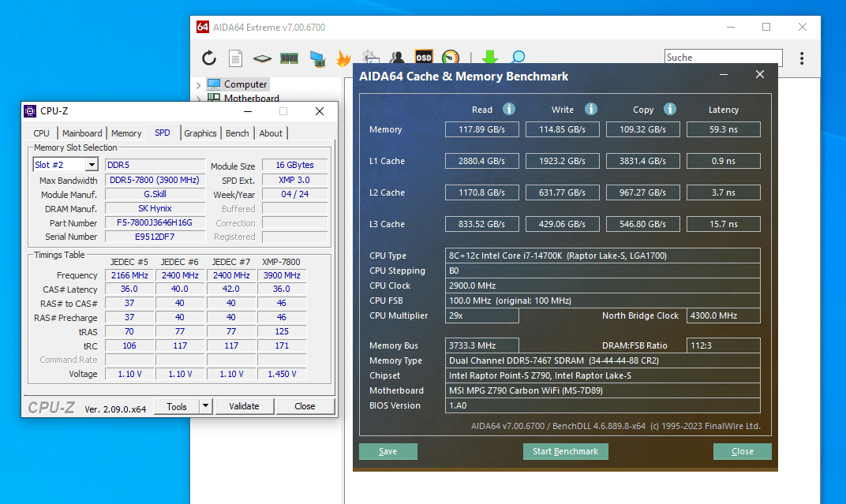Viewport: 846px width, 504px height.
Task: Click the Refresh icon in AIDA64 toolbar
Action: pyautogui.click(x=209, y=58)
